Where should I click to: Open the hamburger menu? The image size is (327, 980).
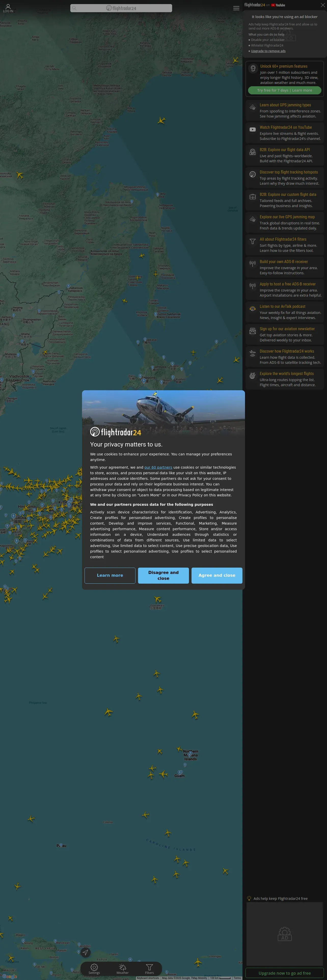[x=236, y=8]
